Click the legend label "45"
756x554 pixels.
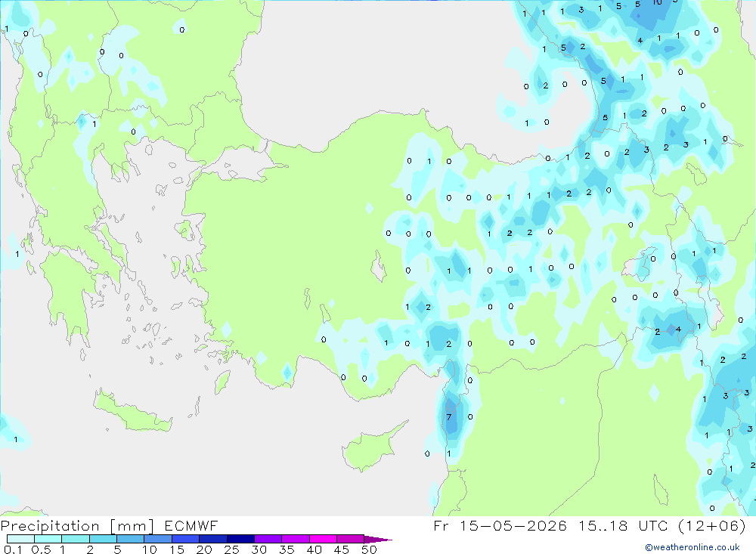click(x=342, y=549)
